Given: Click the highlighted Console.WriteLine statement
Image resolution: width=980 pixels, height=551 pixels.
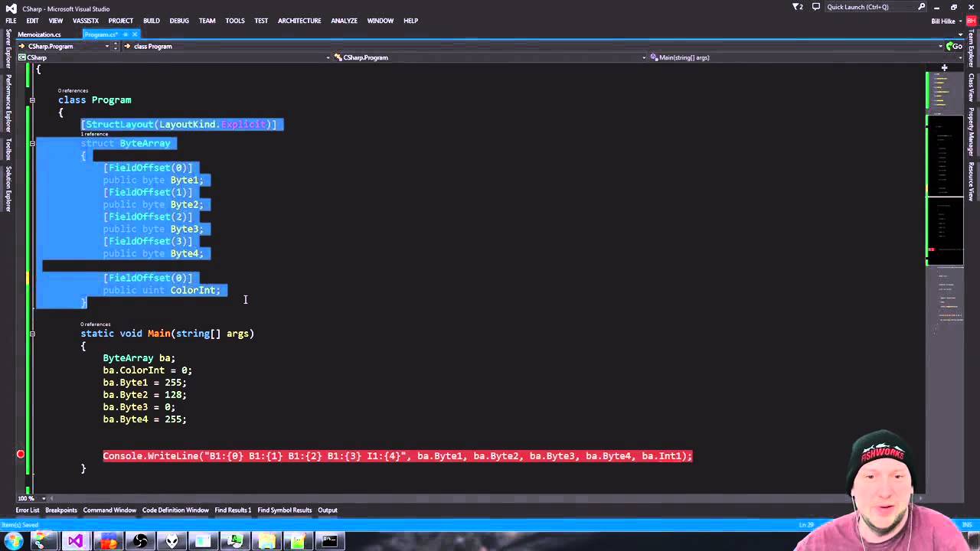Looking at the screenshot, I should click(397, 456).
